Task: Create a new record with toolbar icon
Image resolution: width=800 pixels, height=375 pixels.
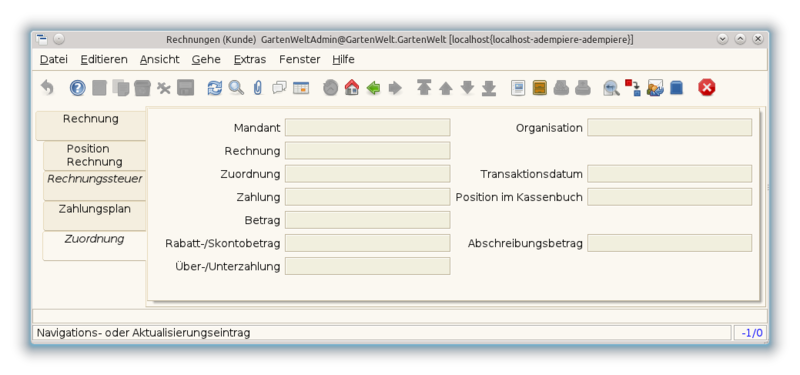Action: (x=99, y=88)
